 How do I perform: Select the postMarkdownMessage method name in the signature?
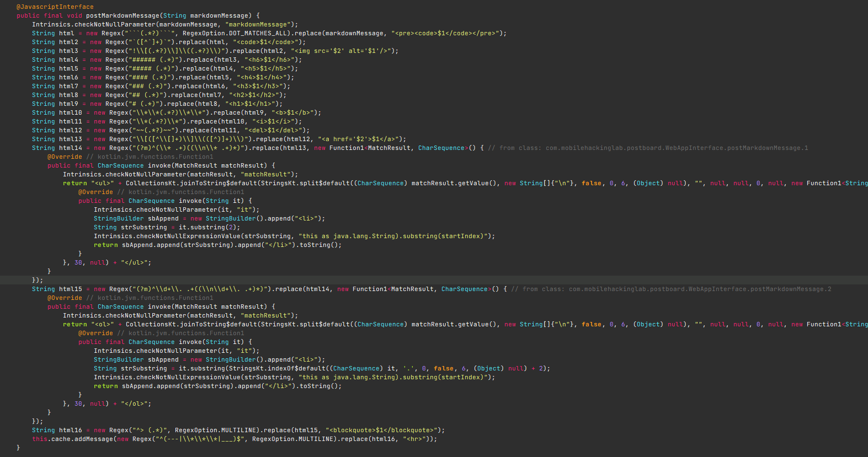point(123,15)
